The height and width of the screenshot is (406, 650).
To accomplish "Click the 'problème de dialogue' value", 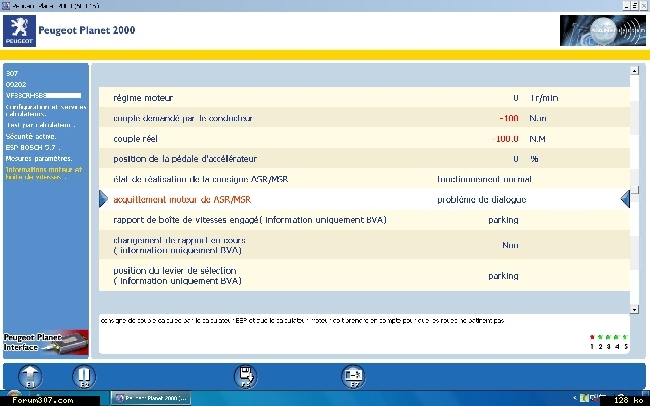I will pos(482,199).
